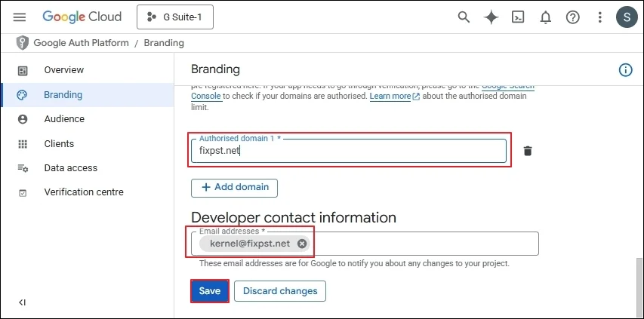Open the Learn more link
Viewport: 644px width, 319px height.
tap(394, 96)
